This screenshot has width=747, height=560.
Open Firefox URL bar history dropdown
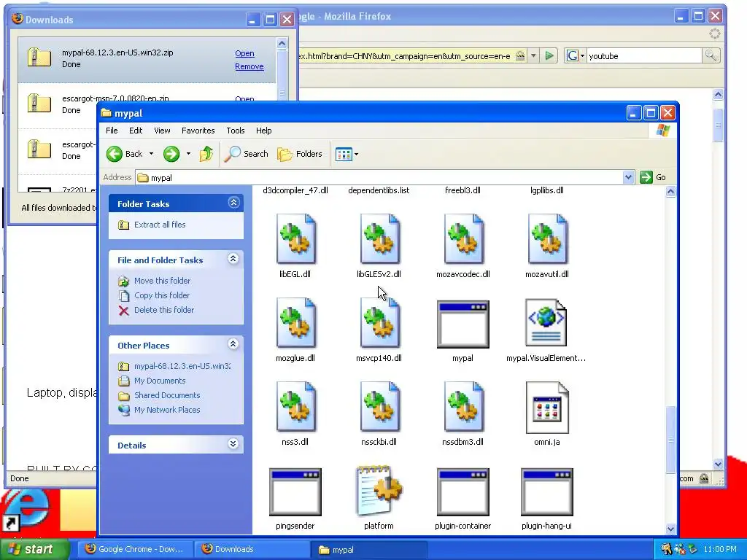tap(533, 55)
